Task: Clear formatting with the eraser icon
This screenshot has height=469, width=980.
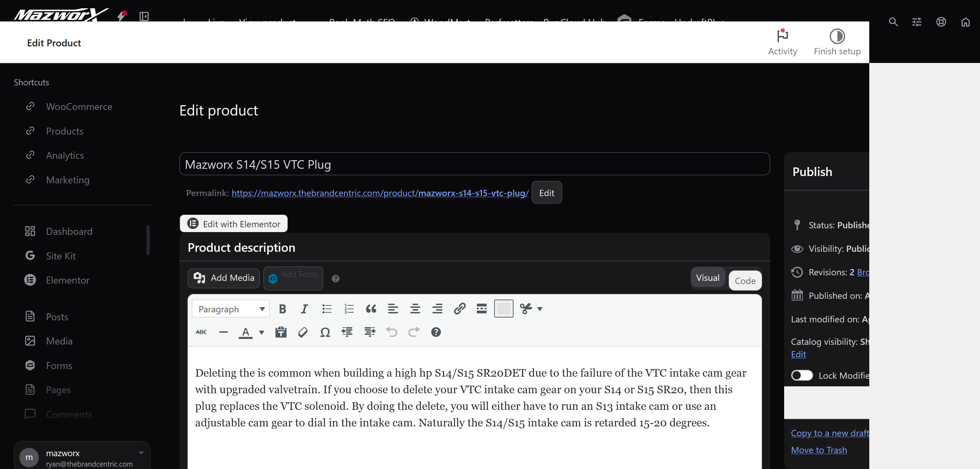Action: click(303, 332)
